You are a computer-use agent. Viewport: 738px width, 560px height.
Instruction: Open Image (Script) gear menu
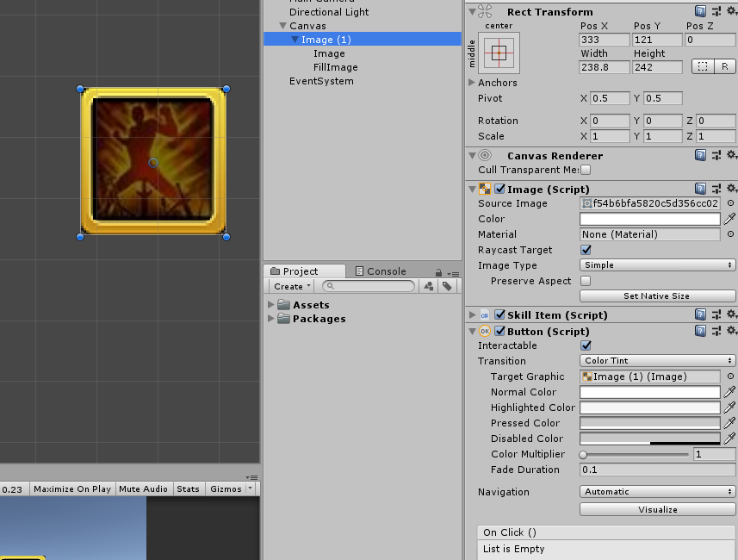click(x=731, y=189)
